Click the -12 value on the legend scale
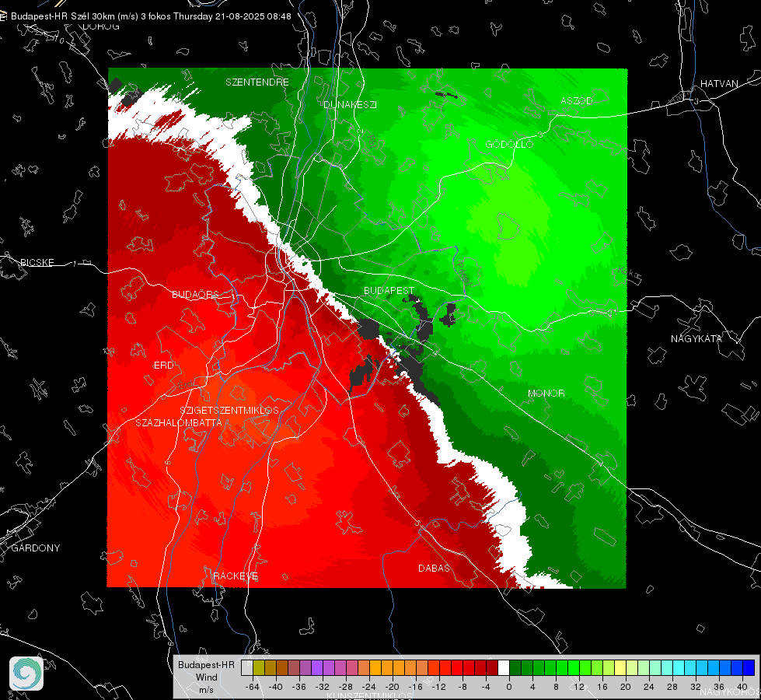The height and width of the screenshot is (700, 761). point(439,687)
